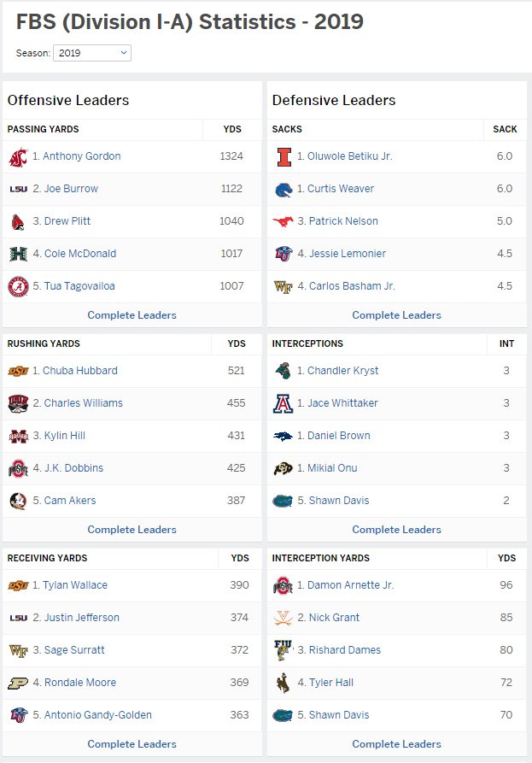Open Damon Arnette Jr.'s player page

[x=350, y=585]
